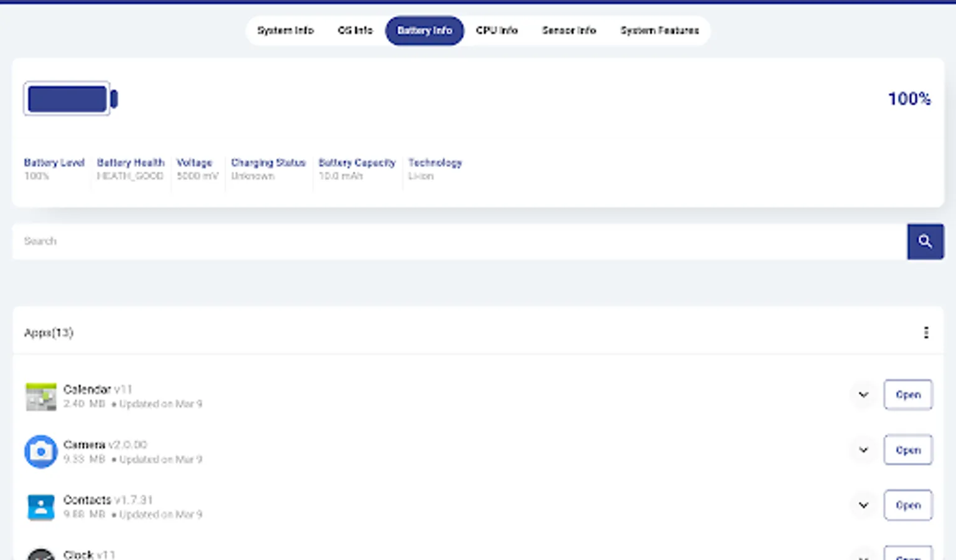Open the Camera app
The width and height of the screenshot is (956, 560).
(908, 449)
